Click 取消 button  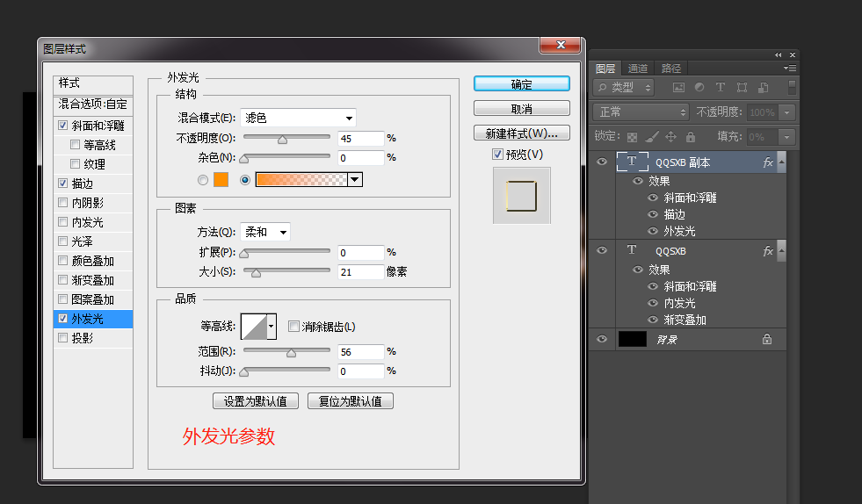tap(522, 108)
